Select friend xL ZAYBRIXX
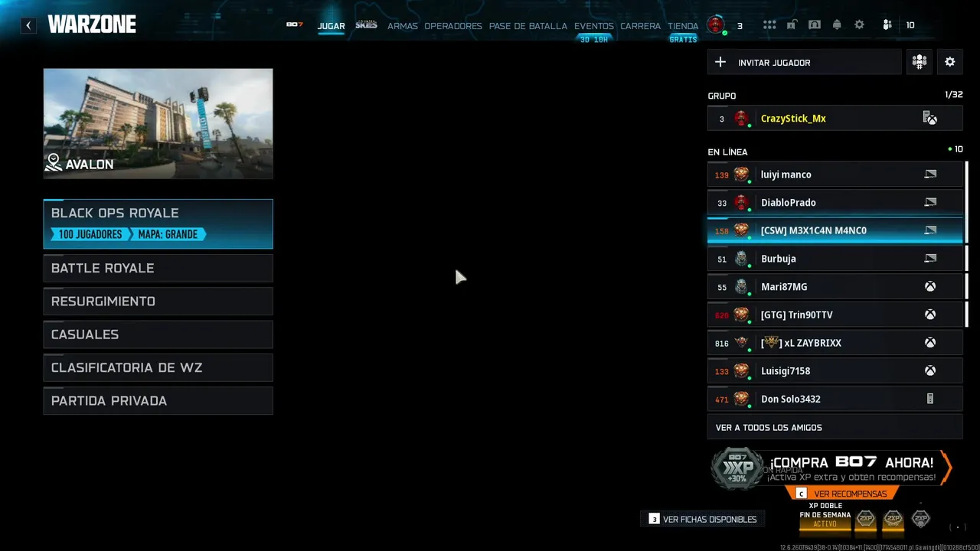980x551 pixels. (835, 343)
